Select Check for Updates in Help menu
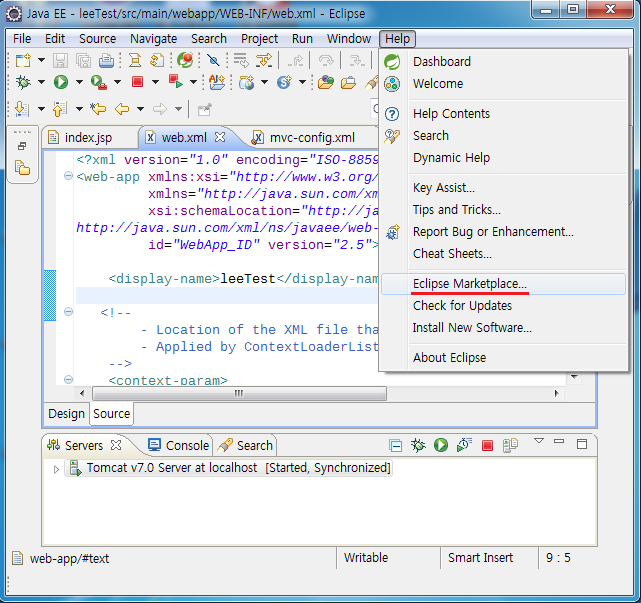 503,306
